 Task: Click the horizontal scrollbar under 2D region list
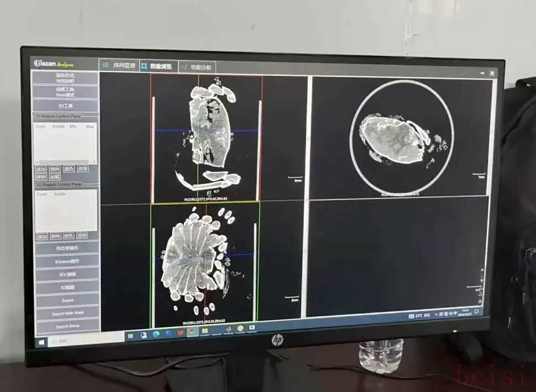[66, 163]
